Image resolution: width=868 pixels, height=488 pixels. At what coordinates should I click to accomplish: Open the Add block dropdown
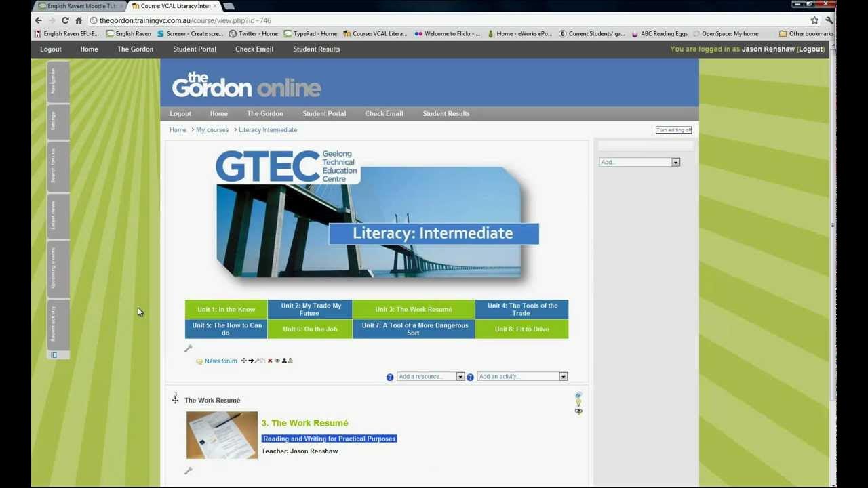pyautogui.click(x=639, y=162)
